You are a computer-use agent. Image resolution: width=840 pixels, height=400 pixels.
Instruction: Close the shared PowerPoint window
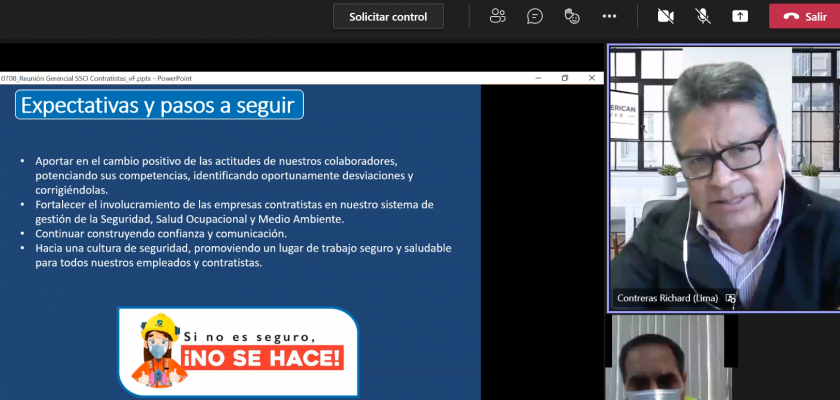pyautogui.click(x=591, y=78)
